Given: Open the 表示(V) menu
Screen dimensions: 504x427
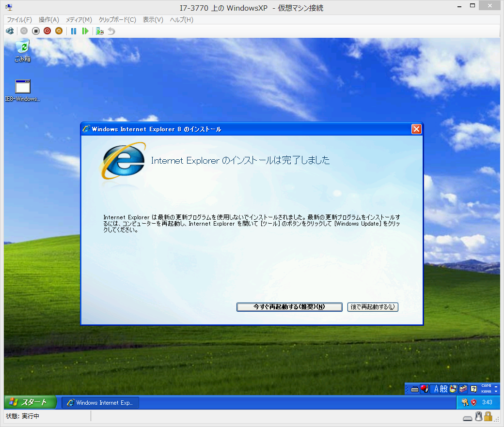Looking at the screenshot, I should (x=153, y=19).
